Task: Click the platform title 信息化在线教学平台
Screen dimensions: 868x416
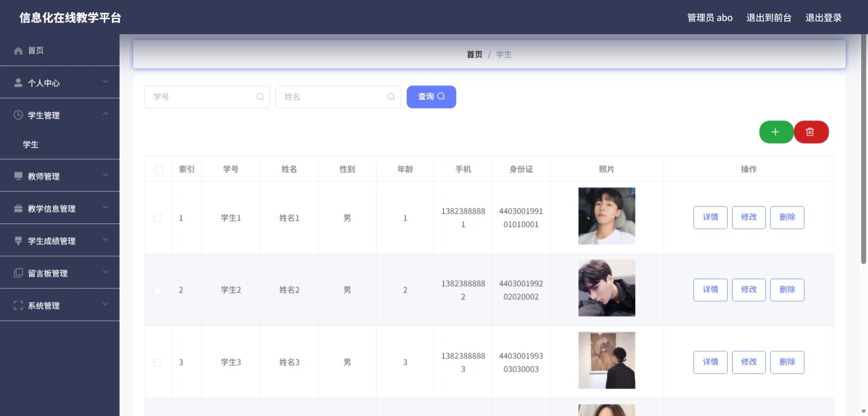Action: 70,18
